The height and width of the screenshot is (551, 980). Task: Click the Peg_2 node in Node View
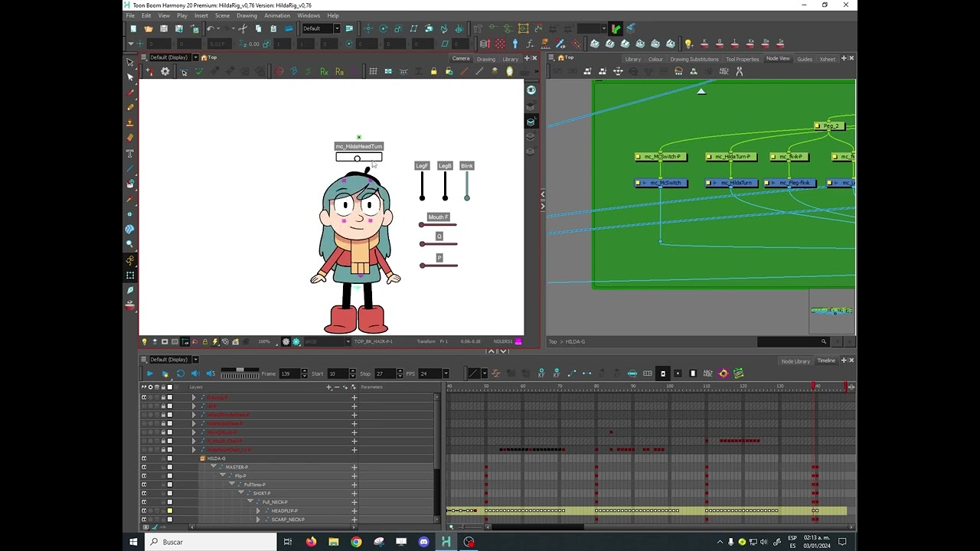click(831, 126)
